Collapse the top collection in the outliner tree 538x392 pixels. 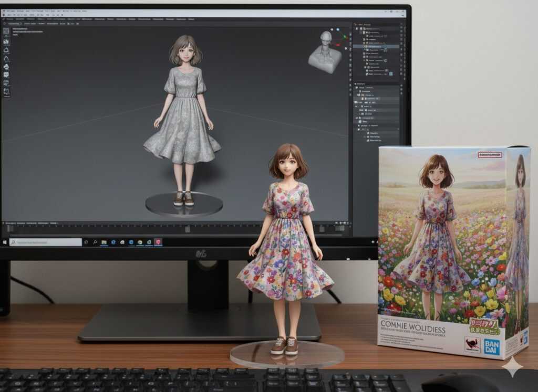pyautogui.click(x=358, y=29)
